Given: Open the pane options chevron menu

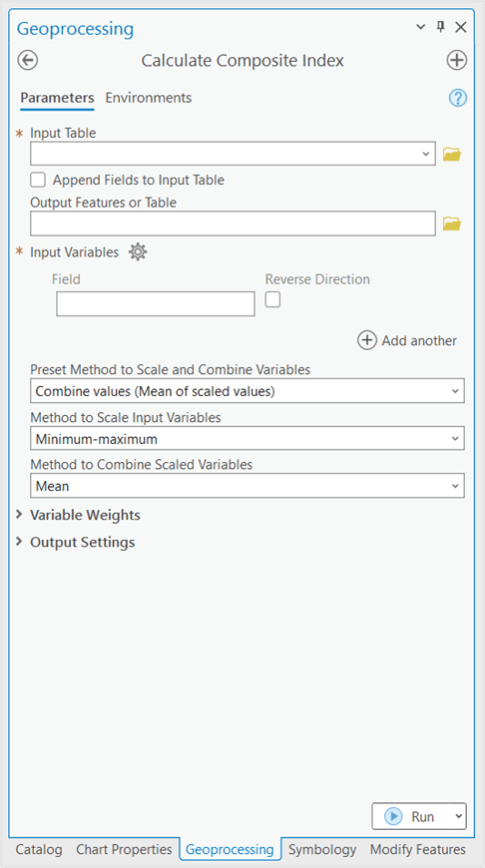Looking at the screenshot, I should pyautogui.click(x=421, y=27).
